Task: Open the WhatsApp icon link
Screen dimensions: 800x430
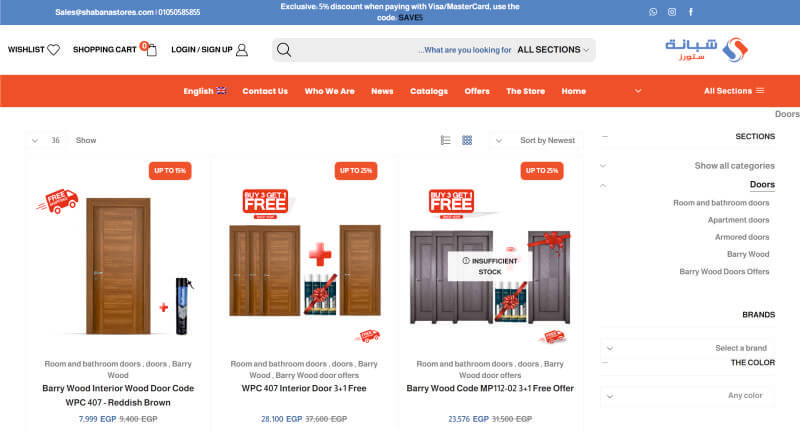Action: (653, 12)
